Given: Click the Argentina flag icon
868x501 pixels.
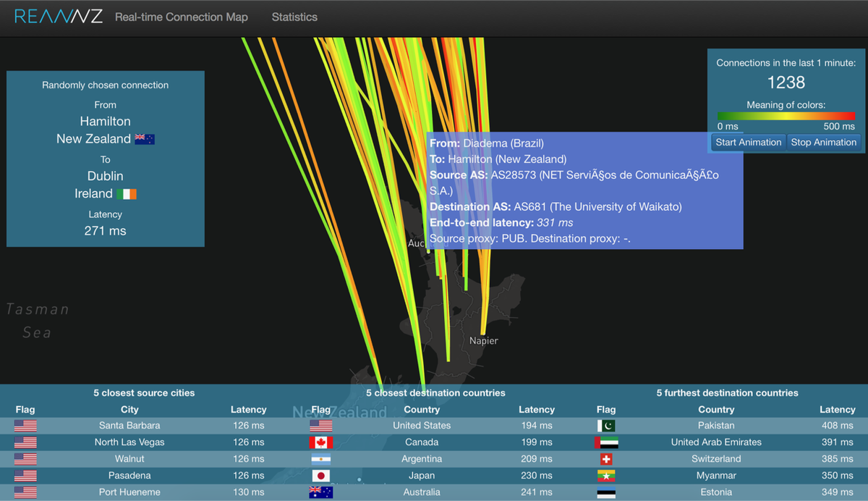Looking at the screenshot, I should (x=320, y=459).
